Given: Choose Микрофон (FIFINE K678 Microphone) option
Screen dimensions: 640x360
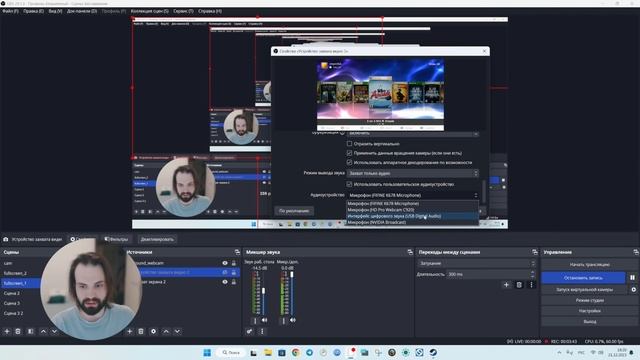Looking at the screenshot, I should tap(412, 204).
